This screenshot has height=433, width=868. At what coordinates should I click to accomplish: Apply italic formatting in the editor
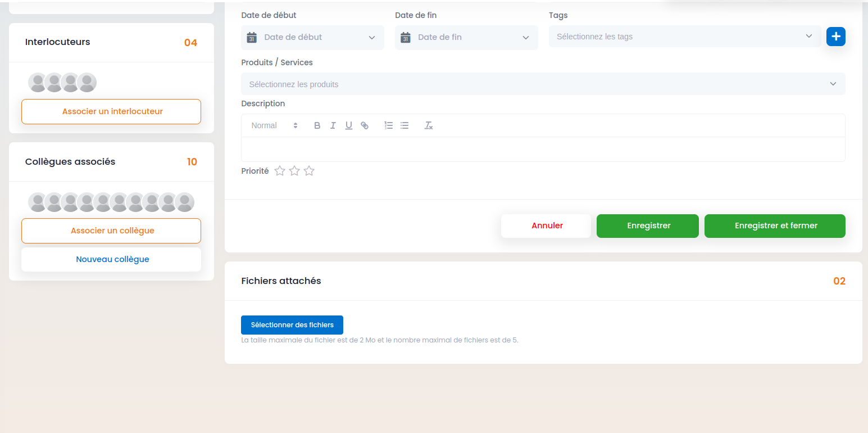tap(333, 125)
